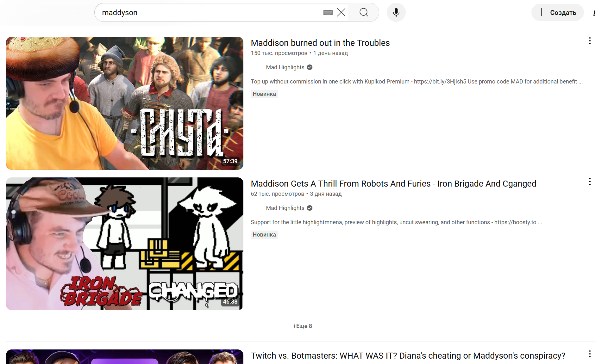Click the 57:39 duration label
The image size is (595, 364).
(x=230, y=161)
